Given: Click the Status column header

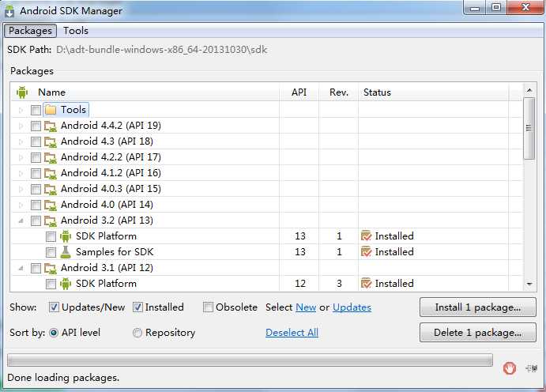Looking at the screenshot, I should pyautogui.click(x=434, y=92).
